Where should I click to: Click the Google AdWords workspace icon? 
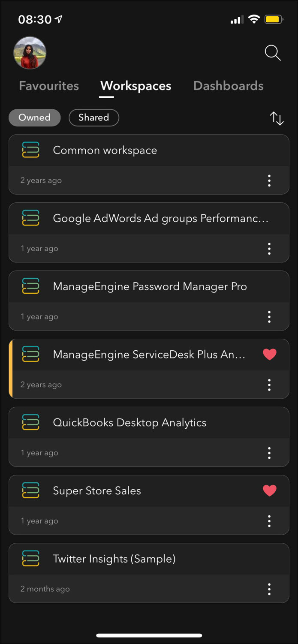point(30,218)
